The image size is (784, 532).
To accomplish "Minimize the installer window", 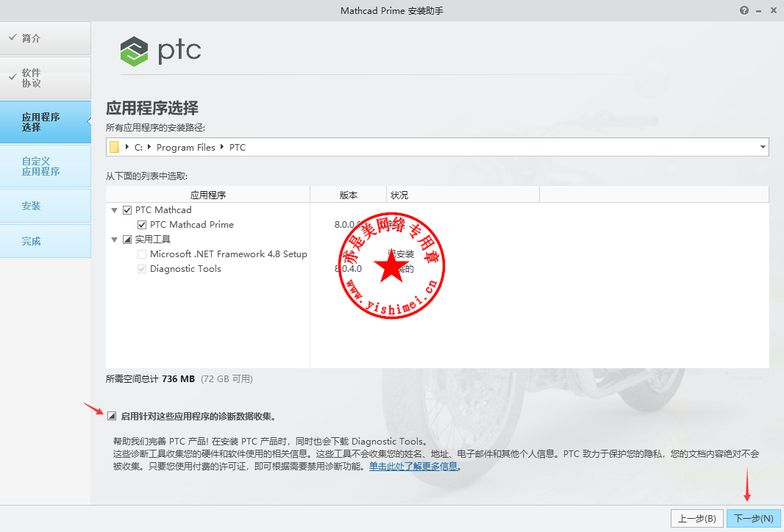I will click(x=758, y=10).
